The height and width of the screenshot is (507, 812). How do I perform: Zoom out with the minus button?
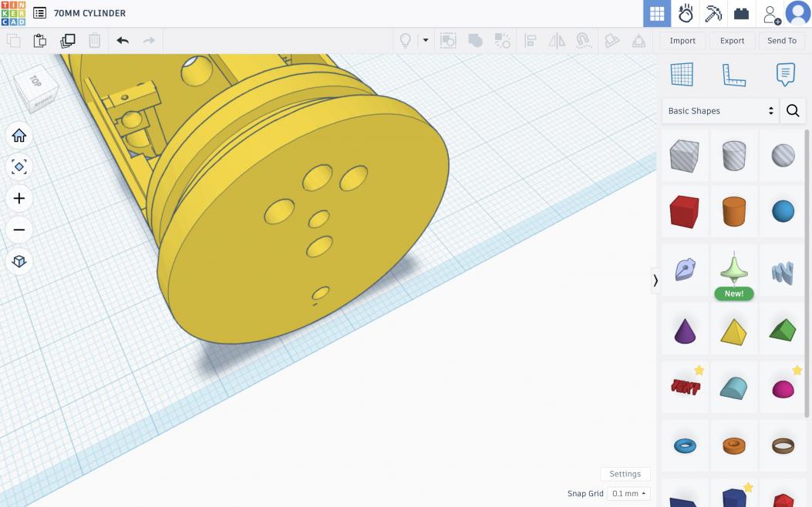[19, 230]
